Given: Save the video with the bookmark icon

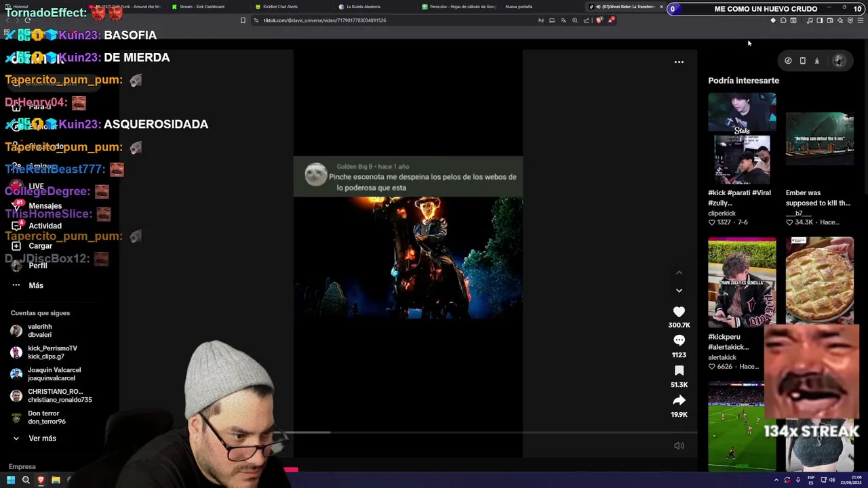Looking at the screenshot, I should [679, 370].
